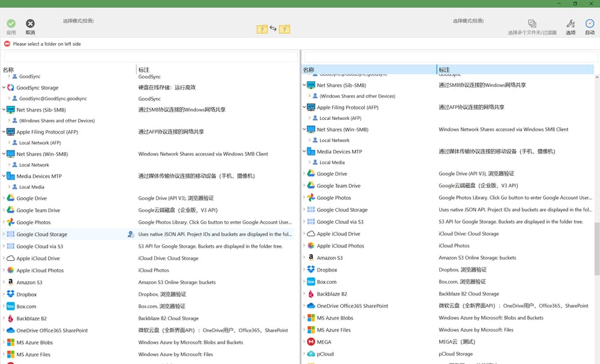
Task: Click the 自动 (Auto) clock icon
Action: tap(589, 24)
